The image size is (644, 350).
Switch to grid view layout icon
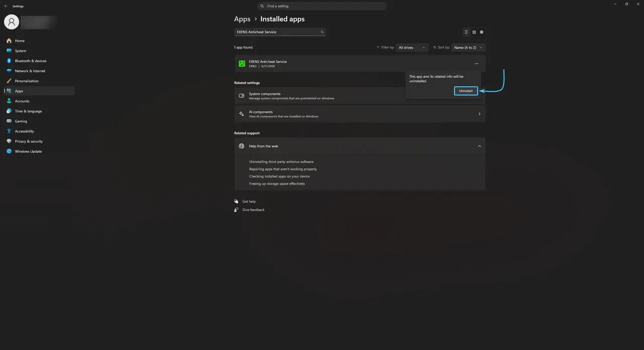pos(474,32)
